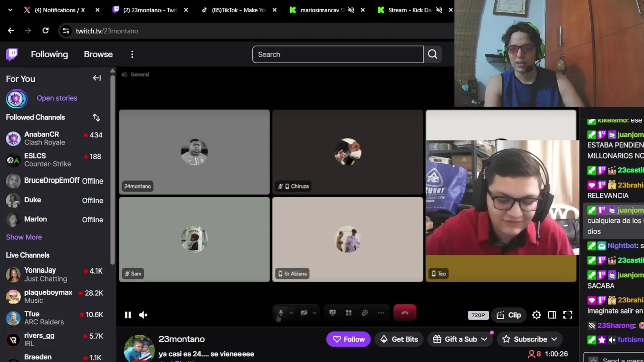Close the TikTok browser tab

tap(274, 10)
